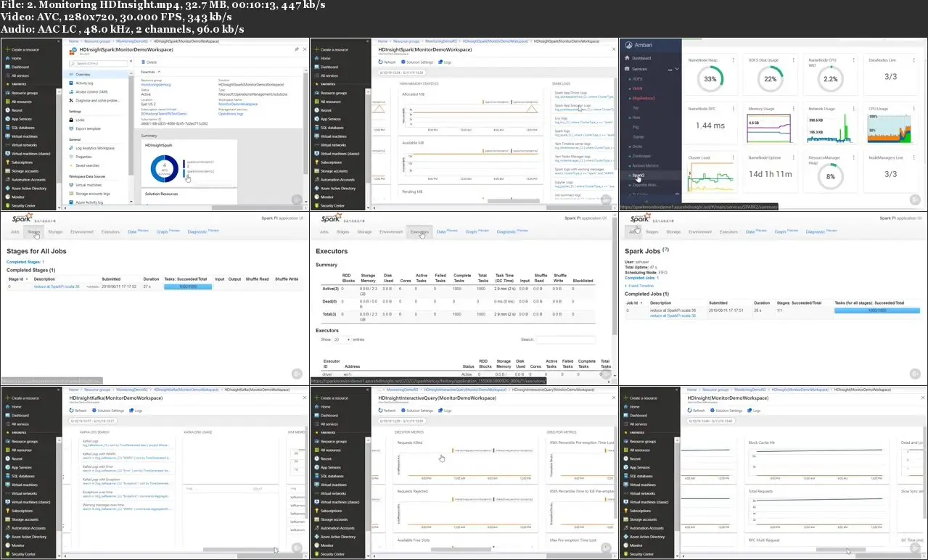Sort by Stage Id column in Stages frame

pos(17,279)
